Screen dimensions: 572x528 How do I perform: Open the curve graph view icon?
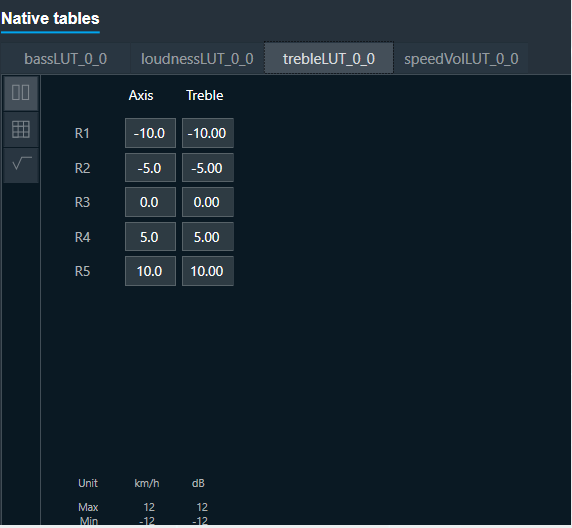21,165
